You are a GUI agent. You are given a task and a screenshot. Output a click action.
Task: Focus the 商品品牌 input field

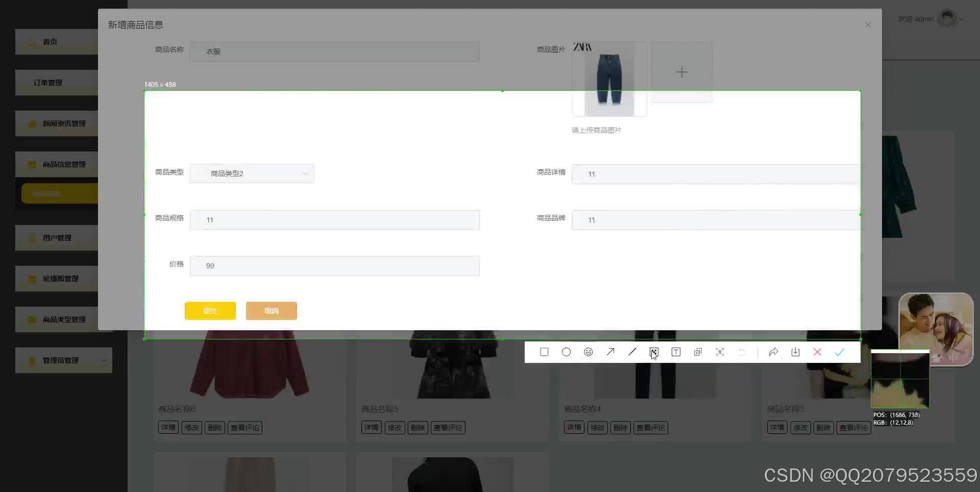[x=716, y=220]
